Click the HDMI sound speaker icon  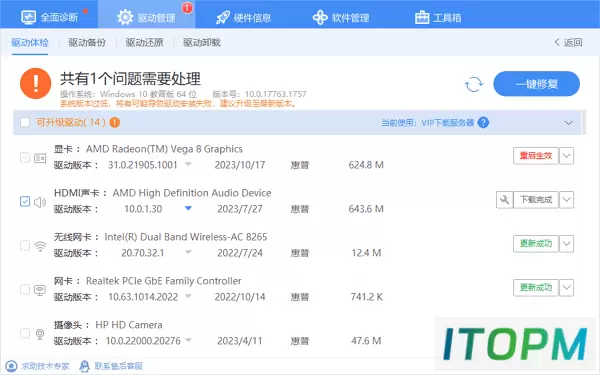click(x=40, y=202)
